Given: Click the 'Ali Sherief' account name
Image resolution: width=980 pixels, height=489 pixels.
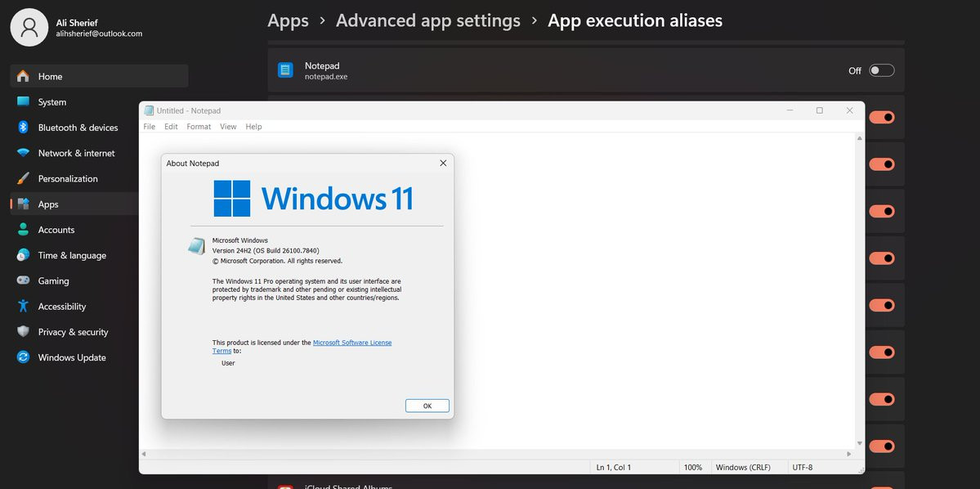Looking at the screenshot, I should coord(76,23).
